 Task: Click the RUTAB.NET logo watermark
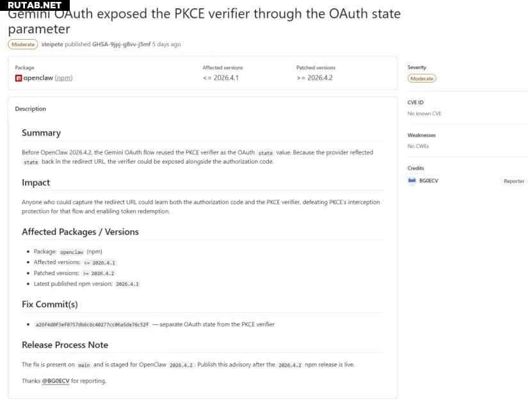click(35, 5)
